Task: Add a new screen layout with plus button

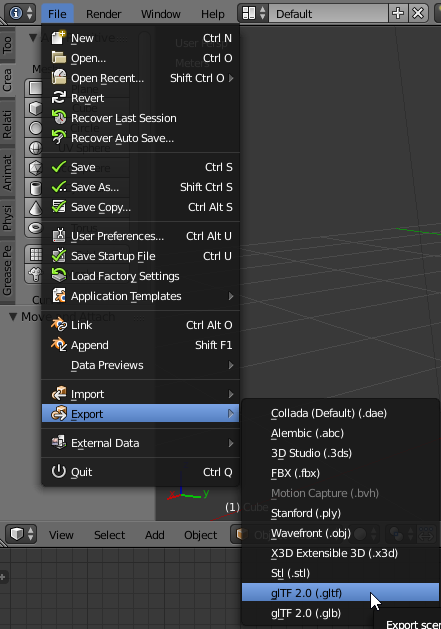Action: [398, 13]
